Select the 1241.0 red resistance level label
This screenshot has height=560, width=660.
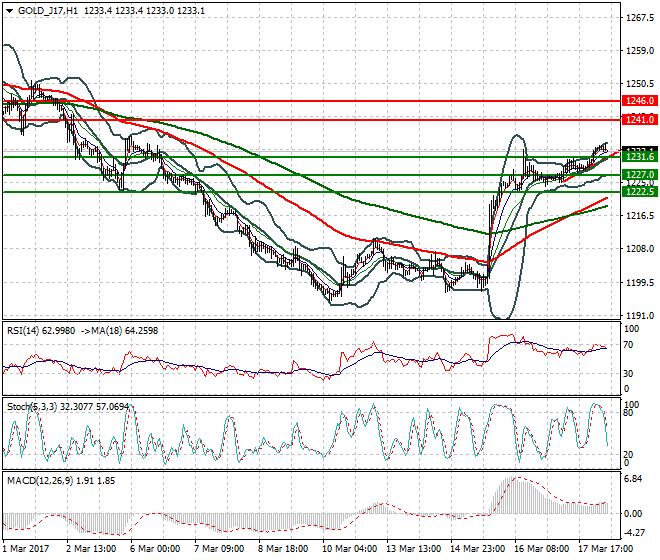640,120
